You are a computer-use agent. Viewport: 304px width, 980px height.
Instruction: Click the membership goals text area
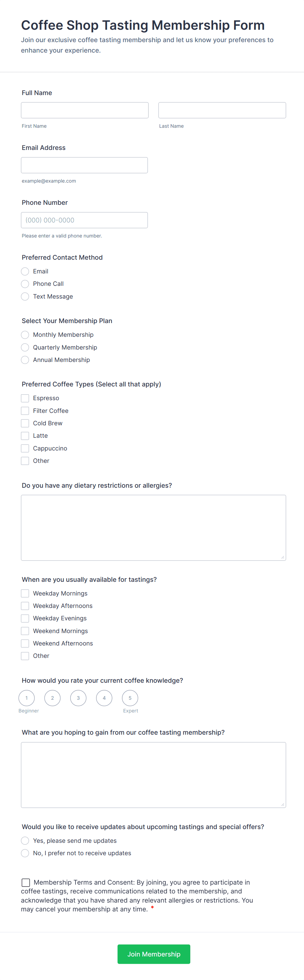coord(153,775)
